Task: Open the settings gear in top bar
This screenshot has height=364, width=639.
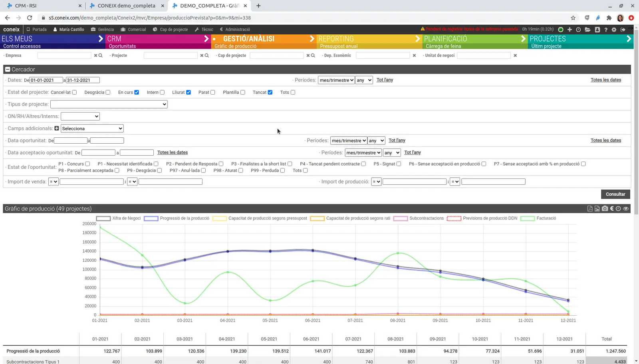Action: (x=614, y=30)
